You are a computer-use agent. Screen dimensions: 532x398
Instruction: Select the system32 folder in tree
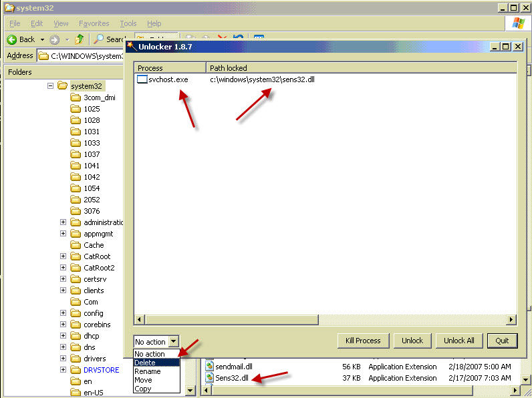(x=86, y=86)
